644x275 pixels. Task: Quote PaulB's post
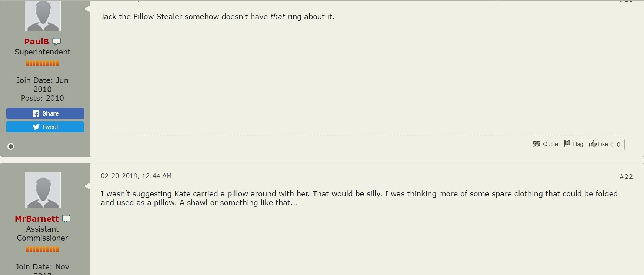pos(545,144)
